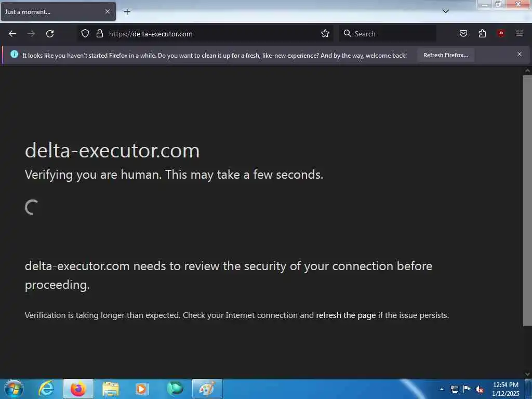532x399 pixels.
Task: Minimize the Firefox window
Action: (485, 4)
